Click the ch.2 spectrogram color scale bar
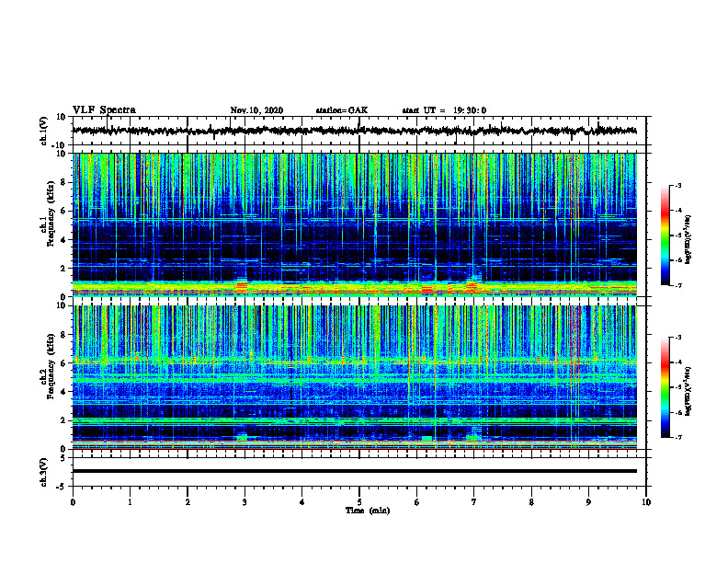The width and height of the screenshot is (728, 563). (x=665, y=387)
